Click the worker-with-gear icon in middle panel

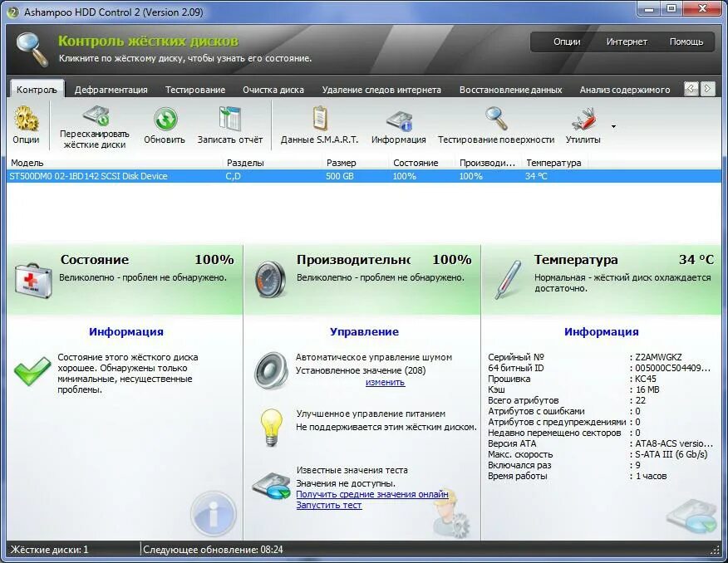[450, 513]
